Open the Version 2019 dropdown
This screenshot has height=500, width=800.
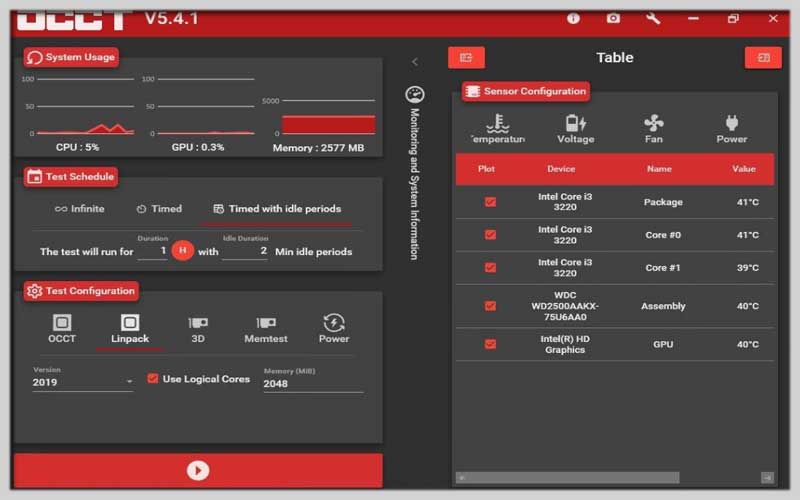(83, 382)
